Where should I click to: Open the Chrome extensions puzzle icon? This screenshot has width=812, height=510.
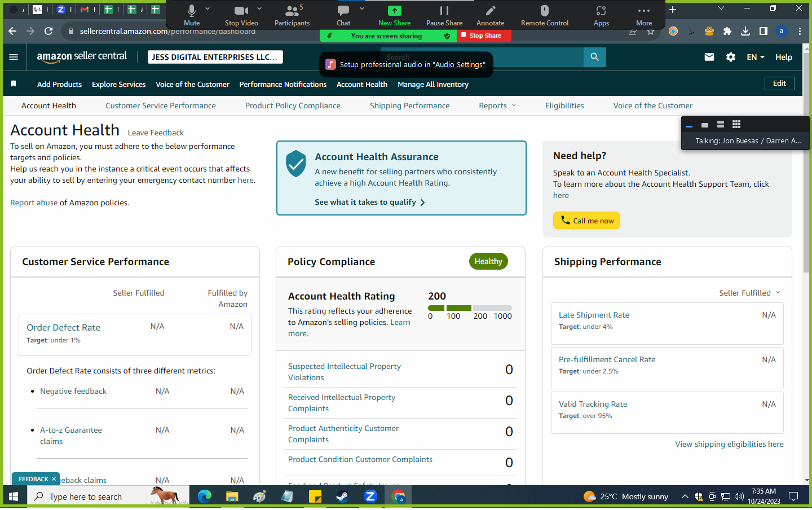pyautogui.click(x=727, y=32)
